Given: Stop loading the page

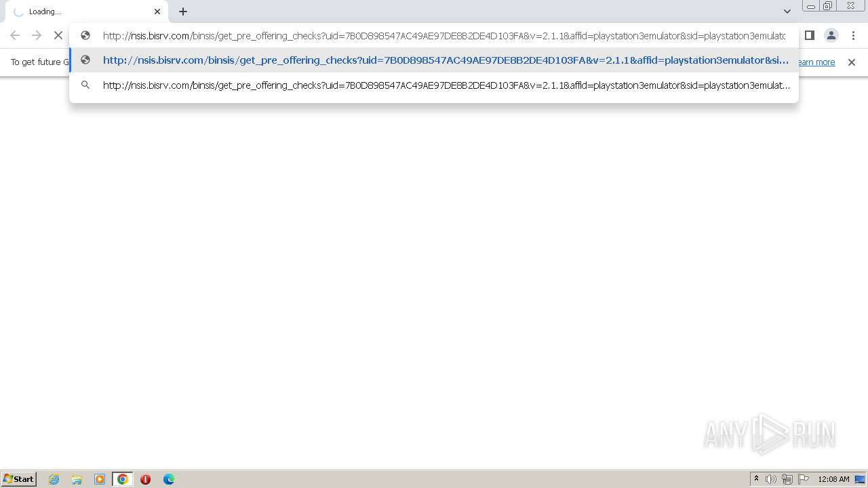Looking at the screenshot, I should click(x=58, y=35).
